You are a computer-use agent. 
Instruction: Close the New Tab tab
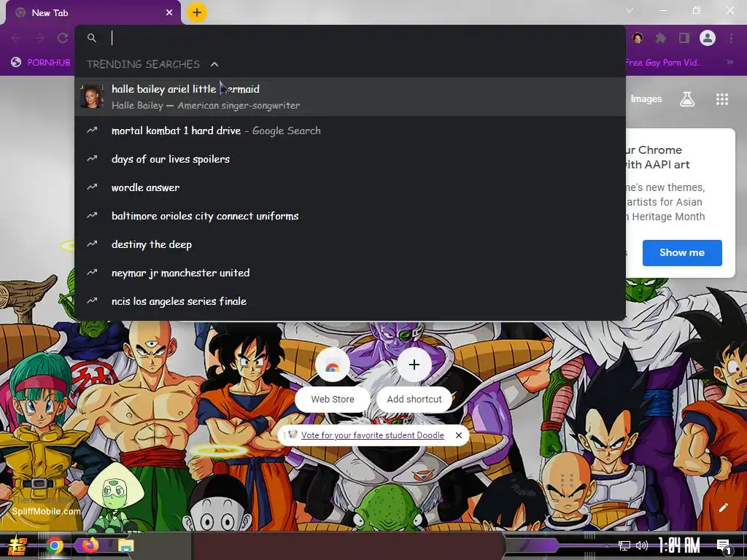pyautogui.click(x=169, y=13)
